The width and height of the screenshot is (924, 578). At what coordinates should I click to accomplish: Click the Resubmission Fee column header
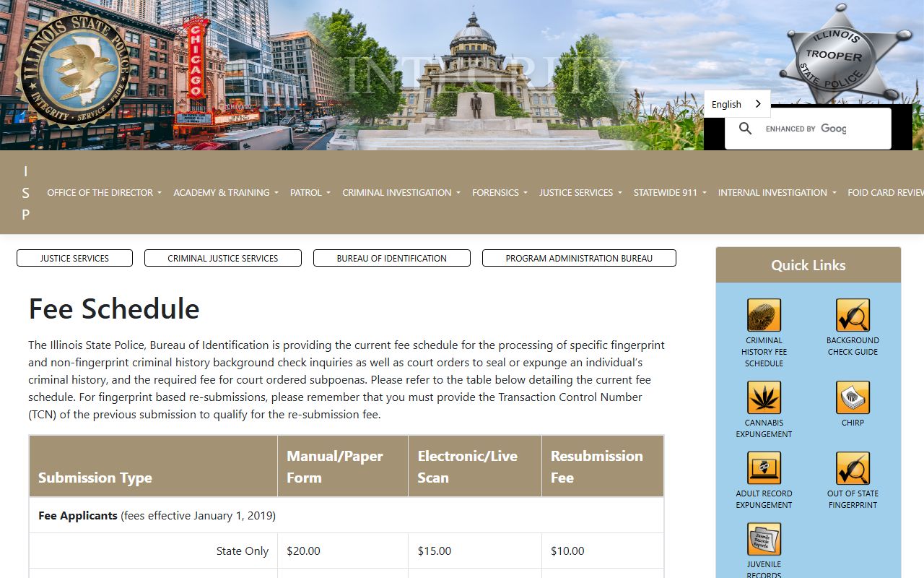[603, 466]
